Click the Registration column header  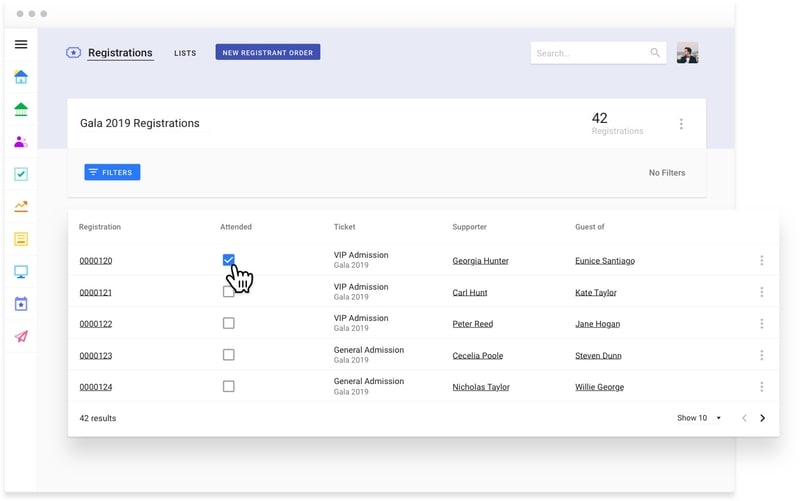[x=100, y=227]
